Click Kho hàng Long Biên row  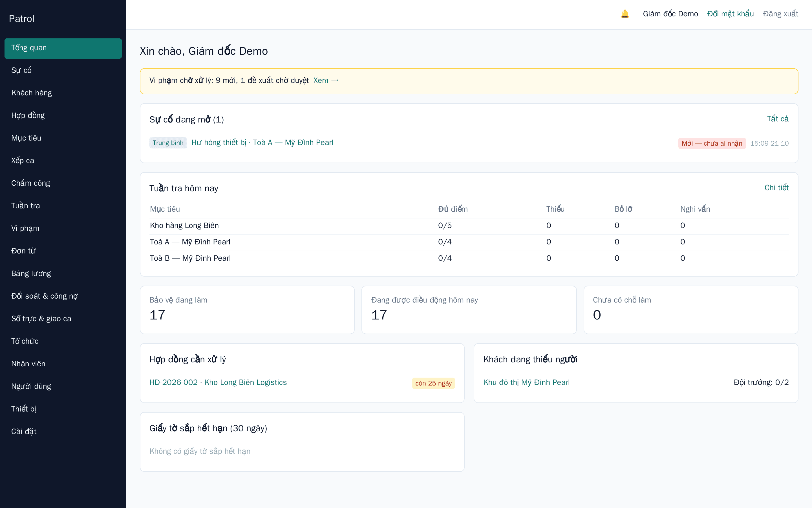[469, 225]
